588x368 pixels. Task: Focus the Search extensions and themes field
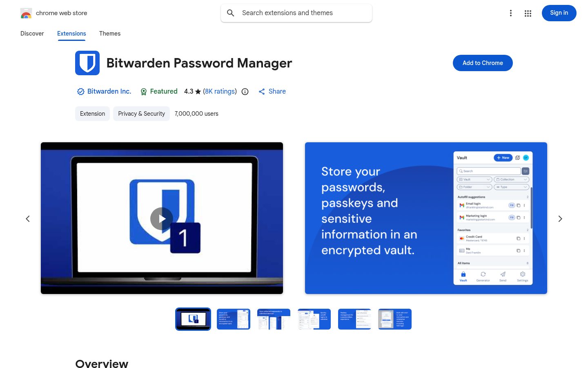pos(296,13)
